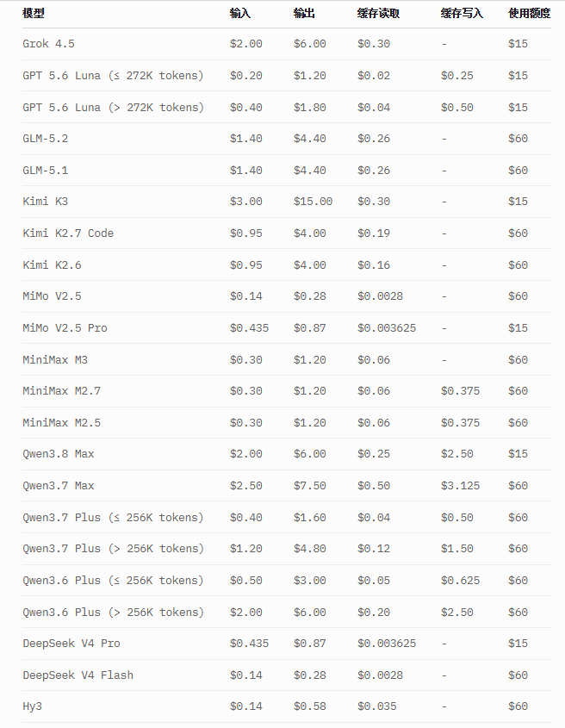Image resolution: width=565 pixels, height=728 pixels.
Task: Click the 缓存写入 column header
Action: point(462,14)
